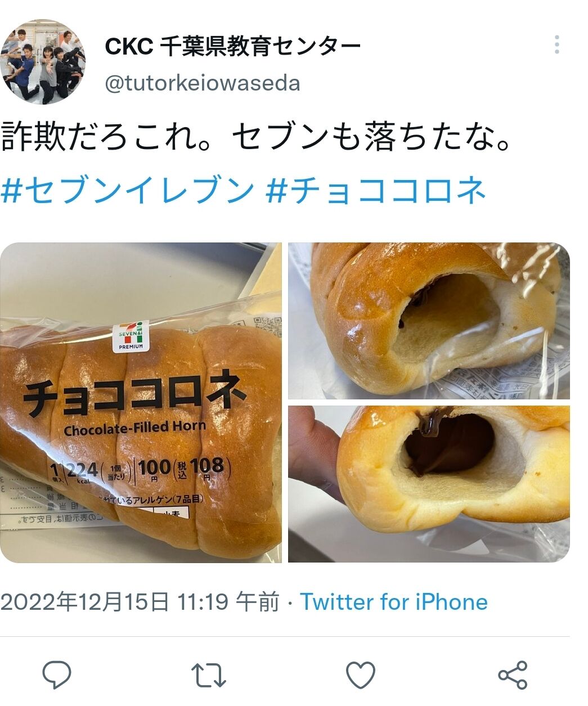Open the #チョココロネ hashtag

pos(376,190)
